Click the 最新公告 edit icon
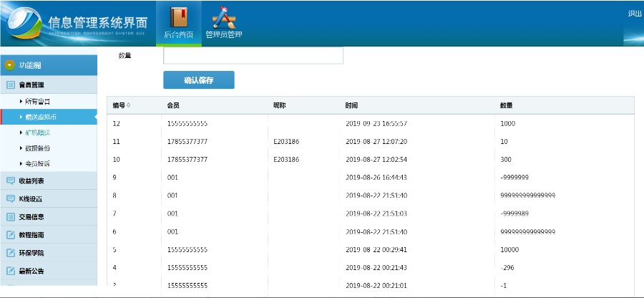 [11, 271]
